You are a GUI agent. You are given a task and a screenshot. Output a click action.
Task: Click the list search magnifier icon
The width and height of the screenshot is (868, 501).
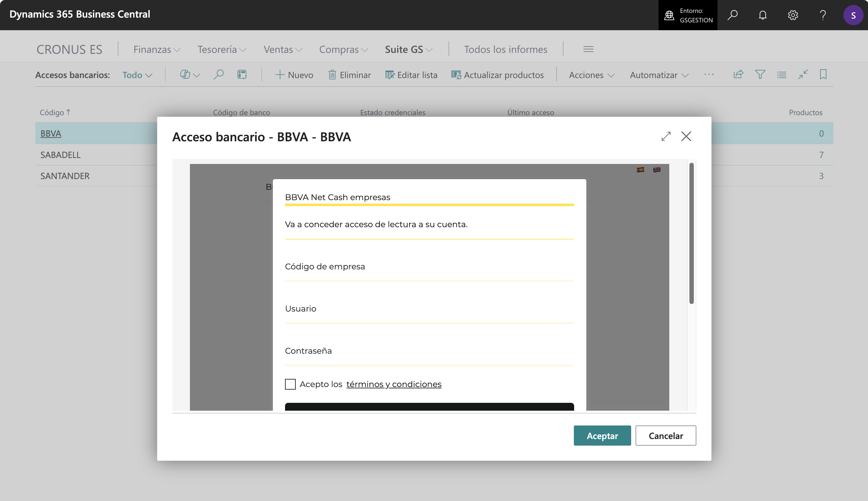pos(218,75)
